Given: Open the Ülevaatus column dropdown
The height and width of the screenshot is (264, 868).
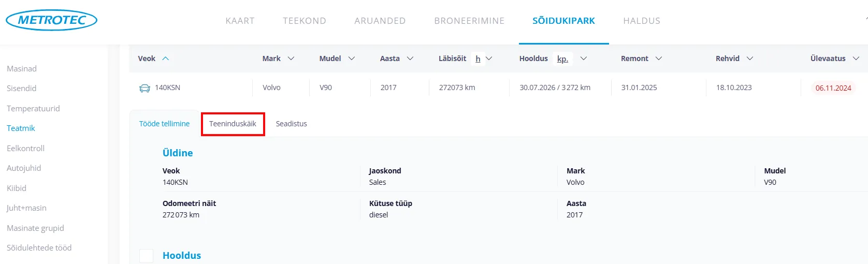Looking at the screenshot, I should click(856, 58).
